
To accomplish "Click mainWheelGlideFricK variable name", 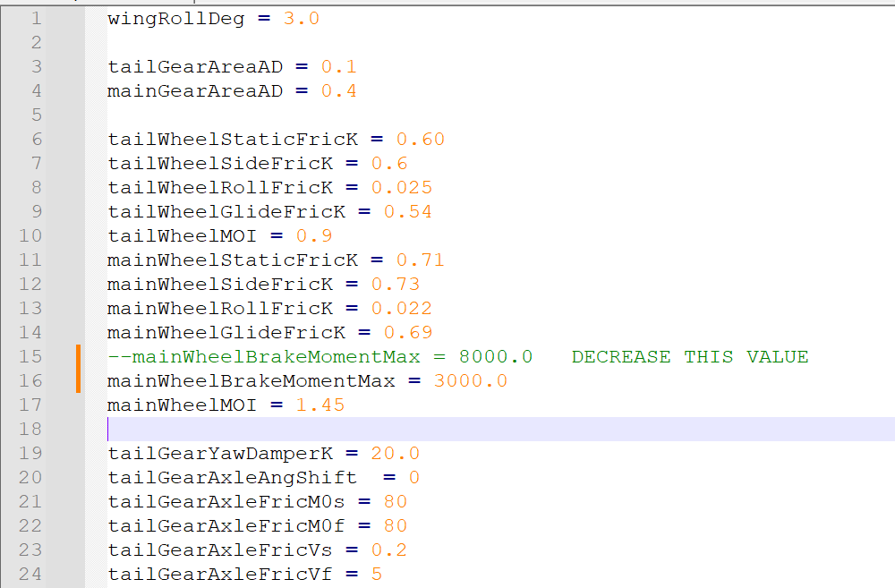I will click(226, 332).
